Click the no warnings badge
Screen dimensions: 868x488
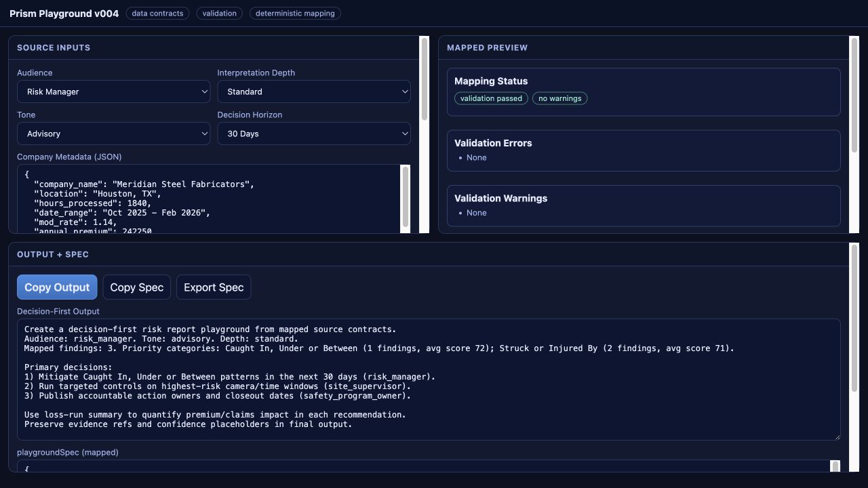coord(559,98)
